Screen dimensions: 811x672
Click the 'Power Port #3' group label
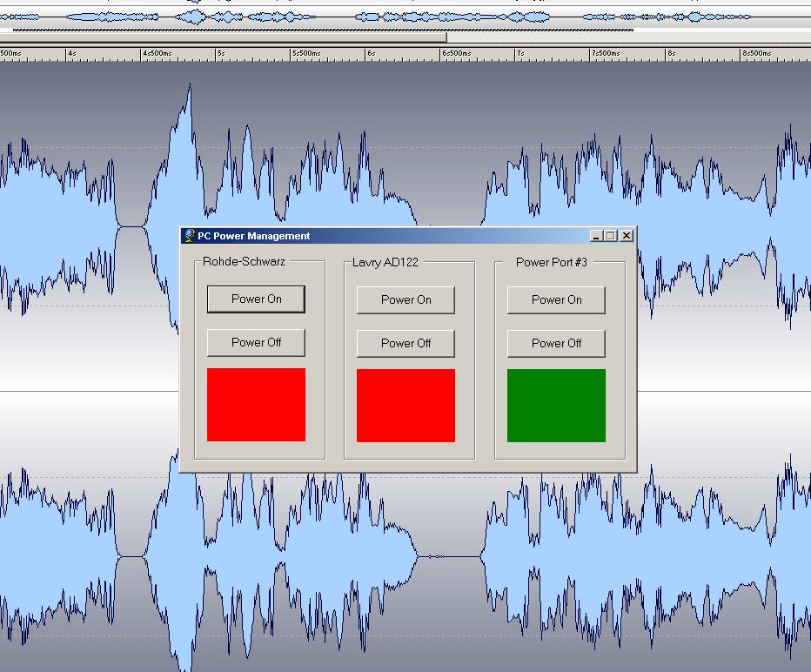pos(552,262)
